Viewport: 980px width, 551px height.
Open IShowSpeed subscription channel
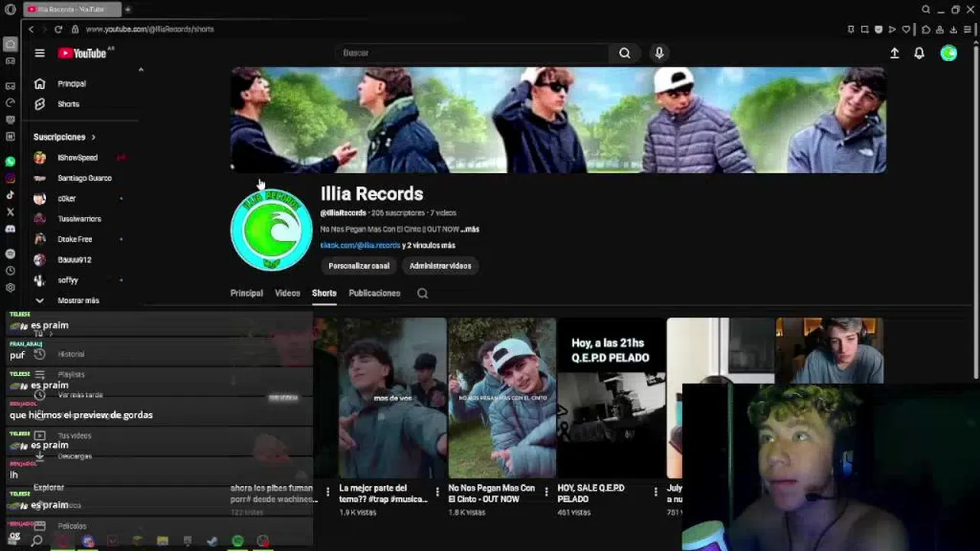coord(77,158)
